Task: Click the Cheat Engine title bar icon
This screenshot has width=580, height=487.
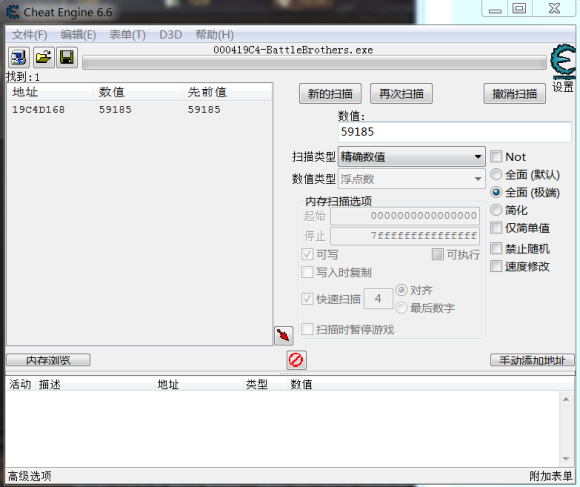Action: (x=13, y=12)
